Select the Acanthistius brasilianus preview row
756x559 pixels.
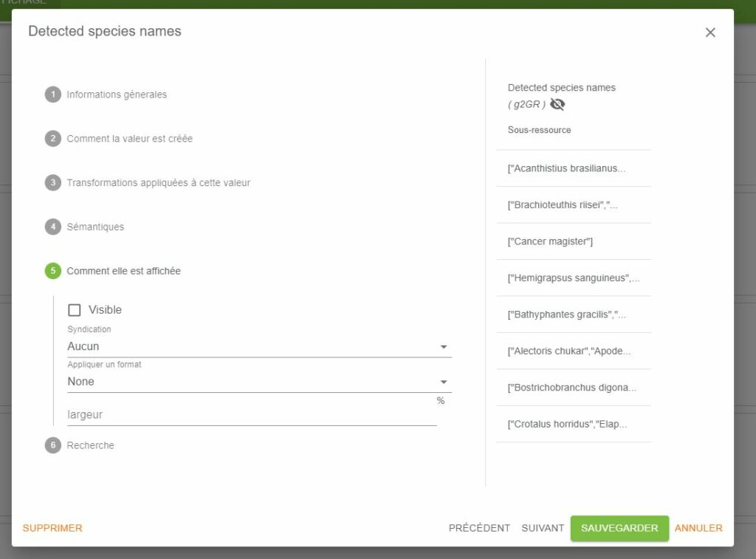(574, 168)
